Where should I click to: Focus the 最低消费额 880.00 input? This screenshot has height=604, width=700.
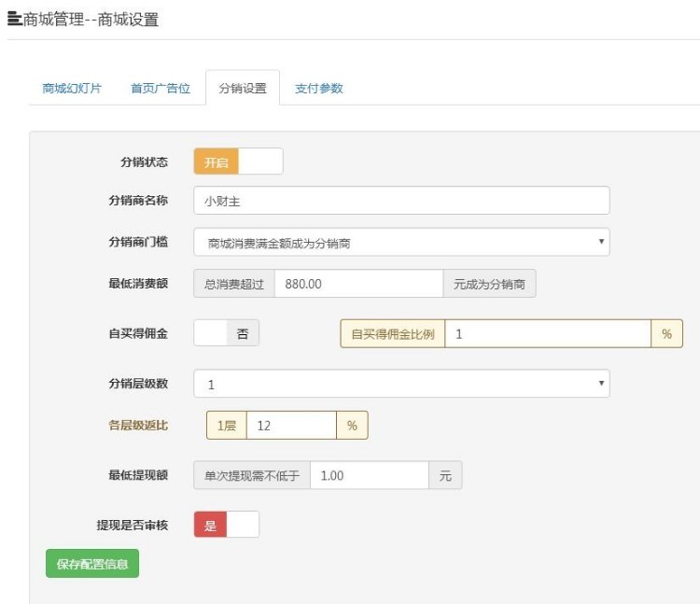click(358, 284)
